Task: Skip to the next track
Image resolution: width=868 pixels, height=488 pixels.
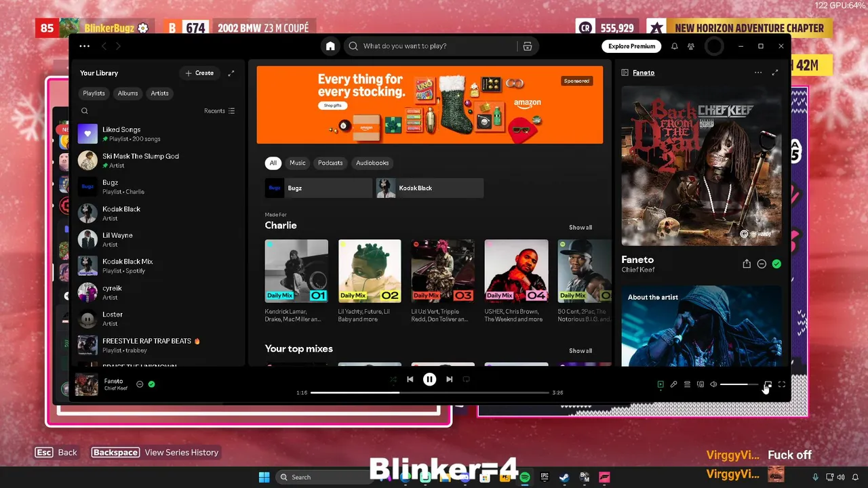Action: point(449,380)
